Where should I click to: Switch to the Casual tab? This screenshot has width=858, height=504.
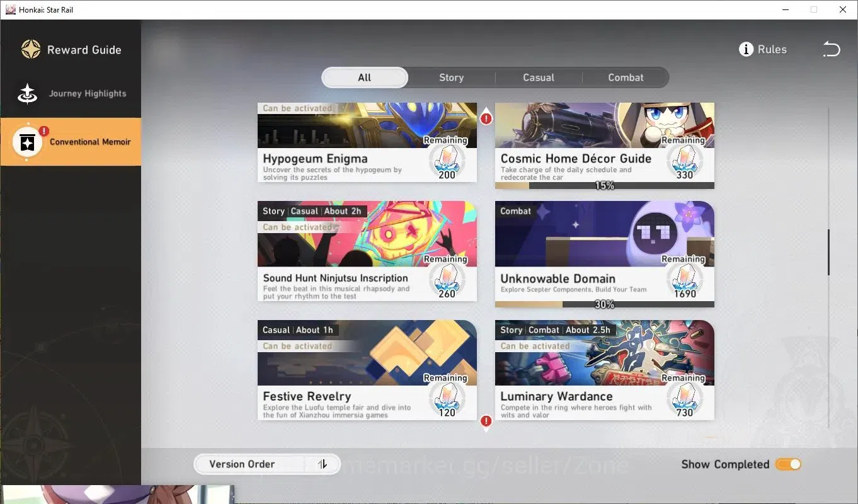tap(539, 77)
